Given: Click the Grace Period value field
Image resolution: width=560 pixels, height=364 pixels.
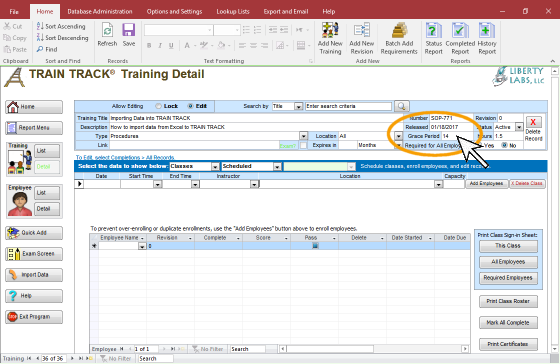Looking at the screenshot, I should tap(457, 136).
